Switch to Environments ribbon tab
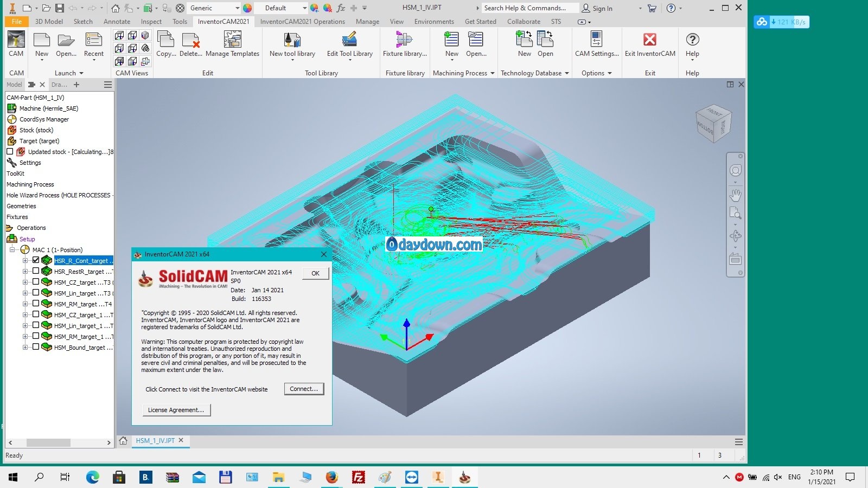This screenshot has height=488, width=868. click(434, 22)
